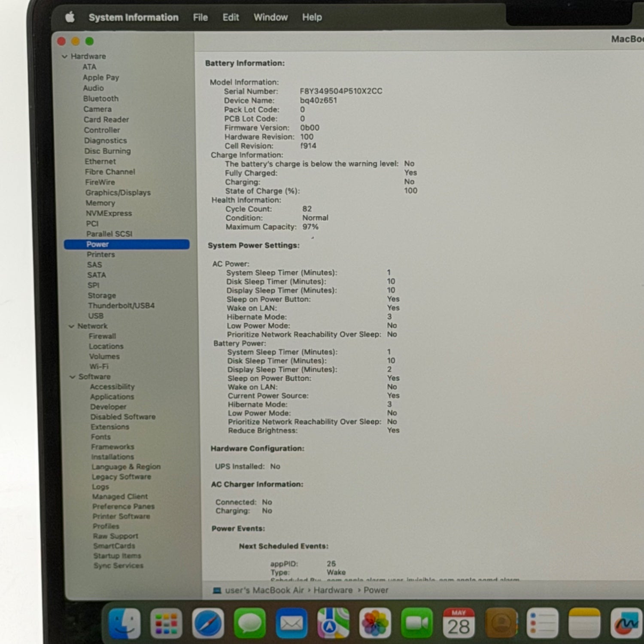644x644 pixels.
Task: Open the Diagnostics entry
Action: [105, 141]
